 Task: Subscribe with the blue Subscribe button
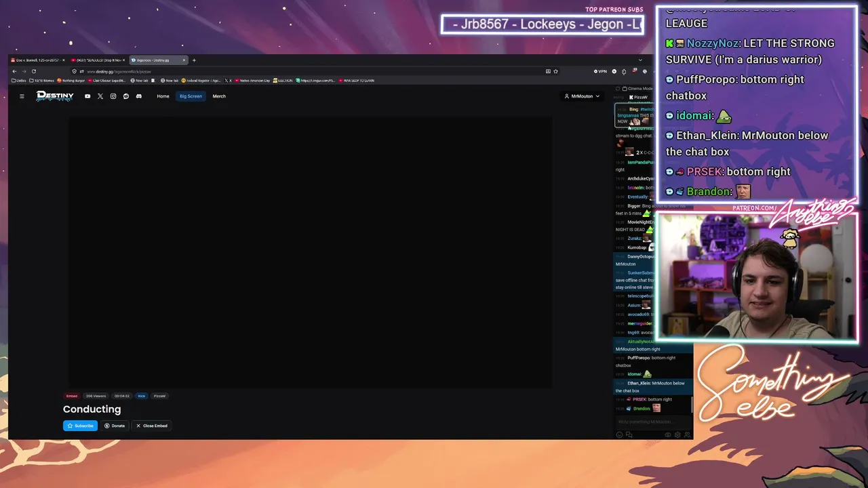coord(80,426)
